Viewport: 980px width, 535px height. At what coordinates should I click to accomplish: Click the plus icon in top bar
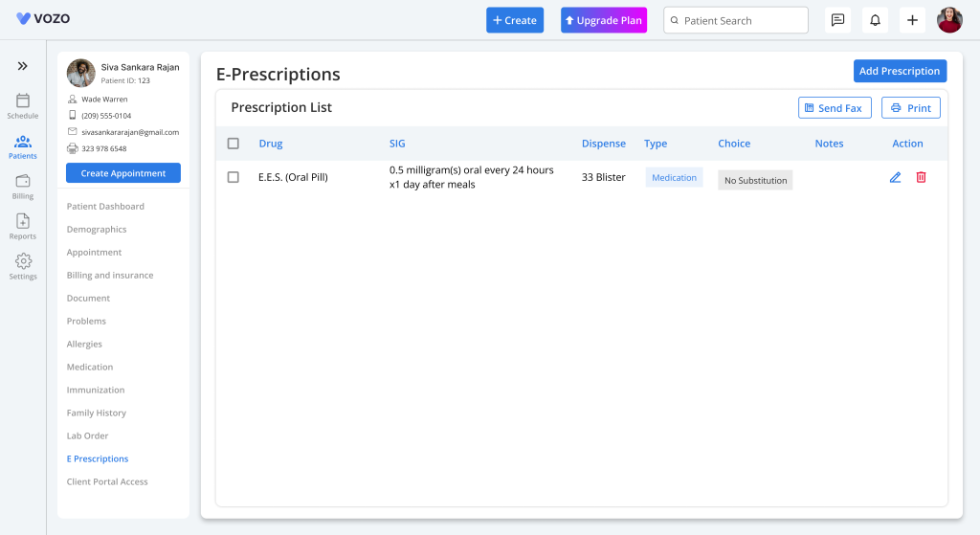click(x=912, y=20)
